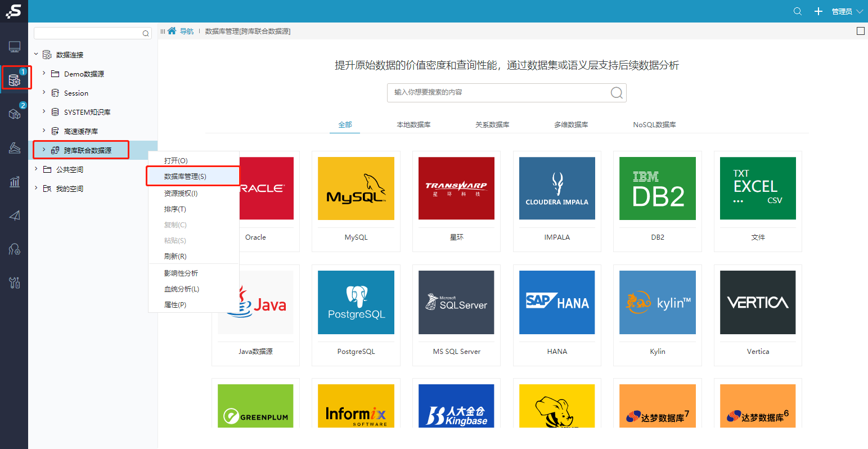
Task: Select the SAP HANA tile
Action: click(x=557, y=315)
